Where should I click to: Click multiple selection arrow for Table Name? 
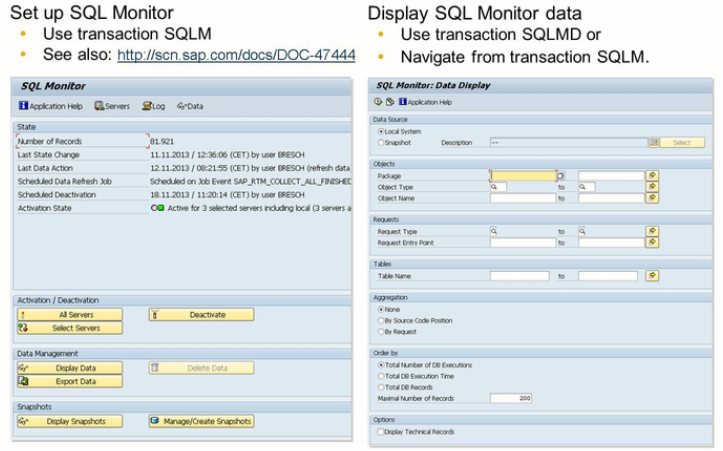(652, 275)
